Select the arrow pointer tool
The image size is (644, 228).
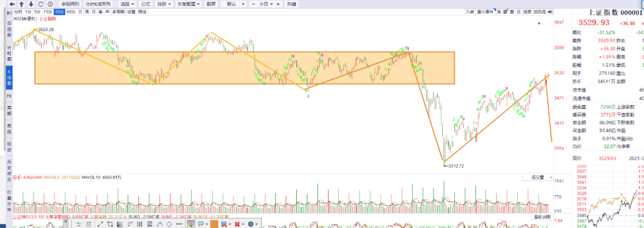[x=191, y=224]
